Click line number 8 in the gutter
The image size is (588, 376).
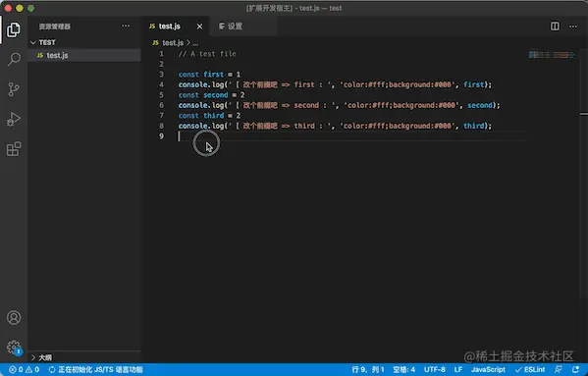[162, 126]
